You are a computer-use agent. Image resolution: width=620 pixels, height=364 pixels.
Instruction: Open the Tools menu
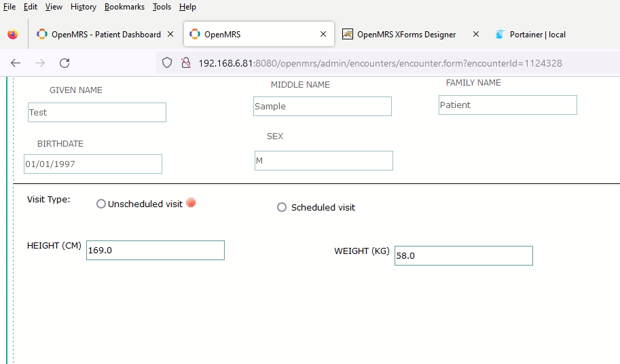(162, 7)
